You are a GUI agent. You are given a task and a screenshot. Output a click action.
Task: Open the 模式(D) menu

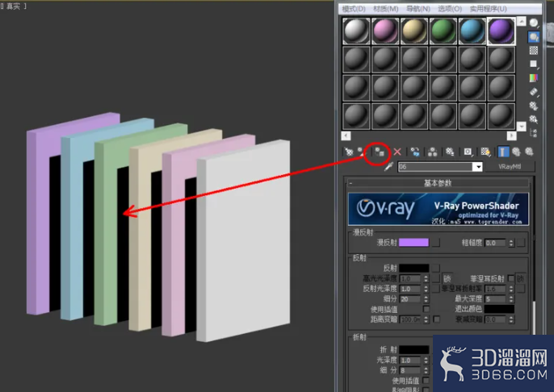(354, 9)
